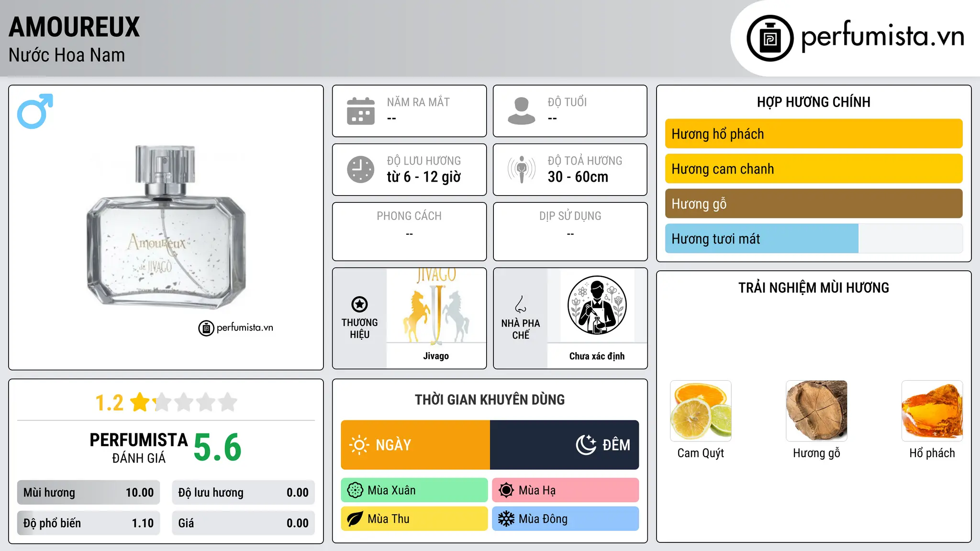Screen dimensions: 980x551
Task: Click the Mùi hương 10.00 score bar
Action: 89,493
